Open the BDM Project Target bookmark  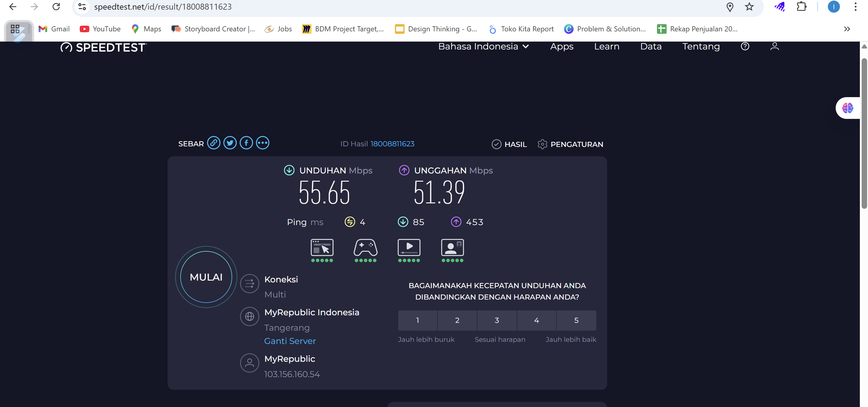[343, 29]
